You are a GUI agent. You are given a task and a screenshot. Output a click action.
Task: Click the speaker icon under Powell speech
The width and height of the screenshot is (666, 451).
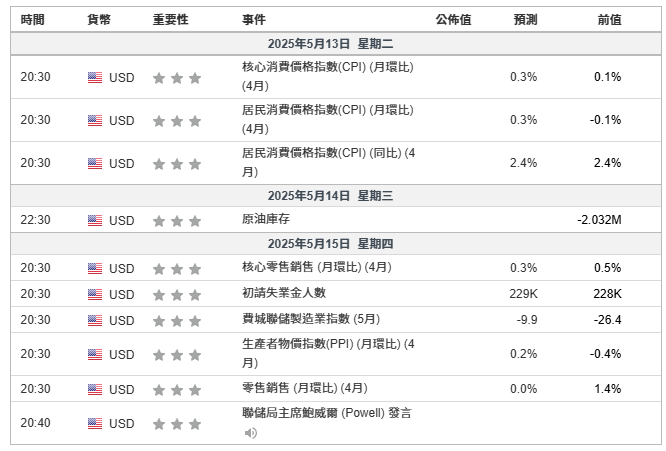coord(251,433)
